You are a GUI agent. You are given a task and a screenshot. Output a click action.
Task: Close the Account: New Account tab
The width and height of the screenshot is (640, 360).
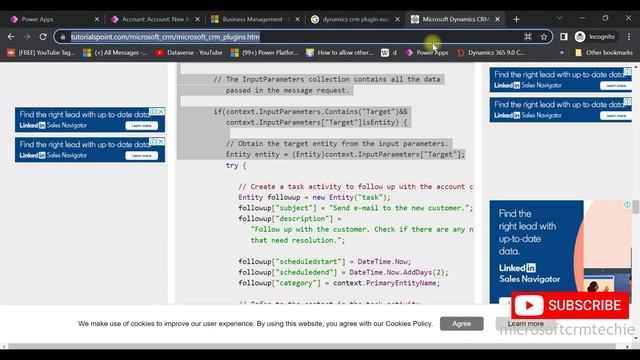[x=198, y=19]
